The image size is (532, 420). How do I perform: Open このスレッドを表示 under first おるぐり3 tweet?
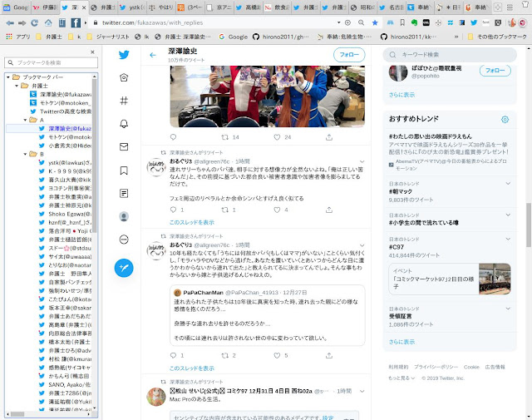point(192,222)
